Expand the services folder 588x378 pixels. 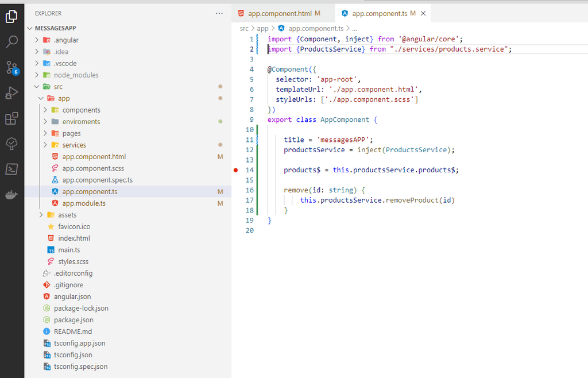74,145
